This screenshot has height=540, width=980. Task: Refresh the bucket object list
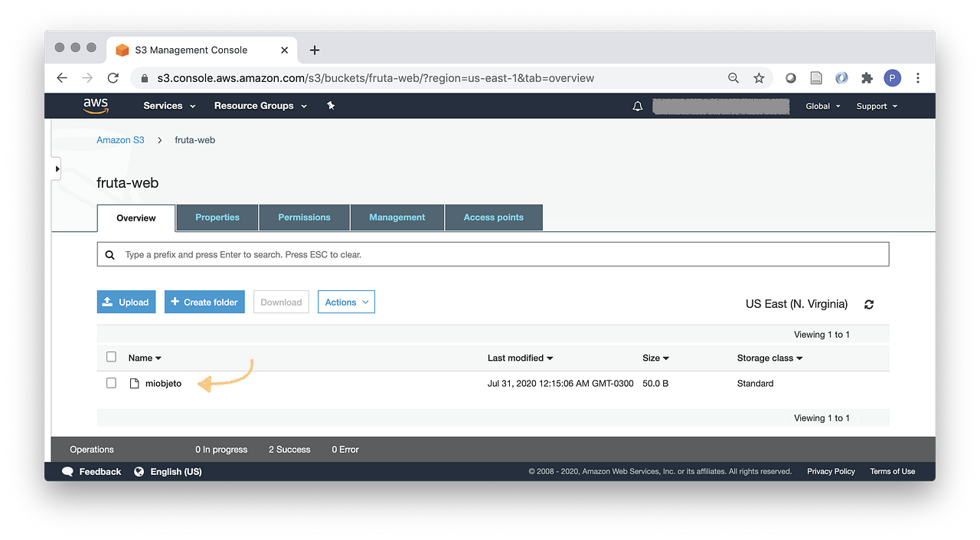[x=869, y=304]
